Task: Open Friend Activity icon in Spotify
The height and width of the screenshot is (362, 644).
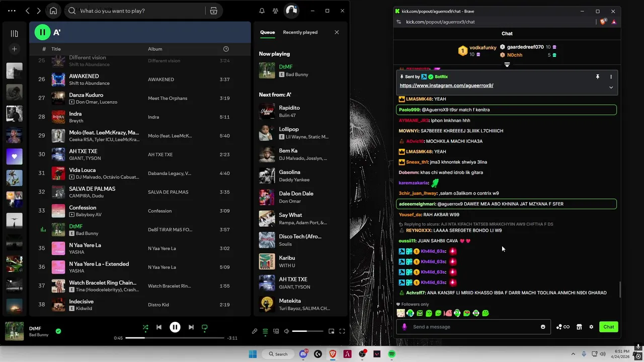Action: [275, 11]
